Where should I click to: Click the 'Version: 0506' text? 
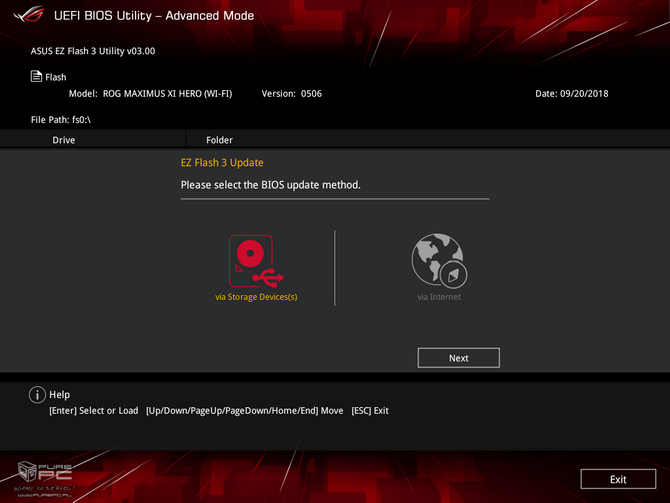[x=291, y=94]
